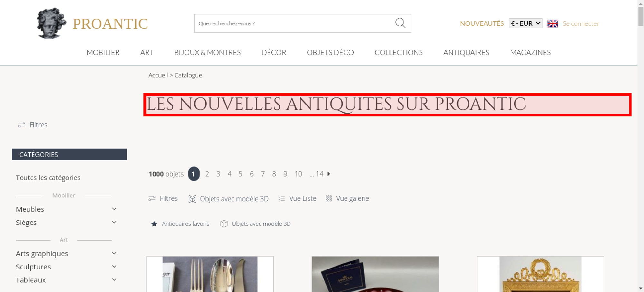The image size is (644, 292).
Task: Open the MOBILIER menu
Action: (x=103, y=52)
